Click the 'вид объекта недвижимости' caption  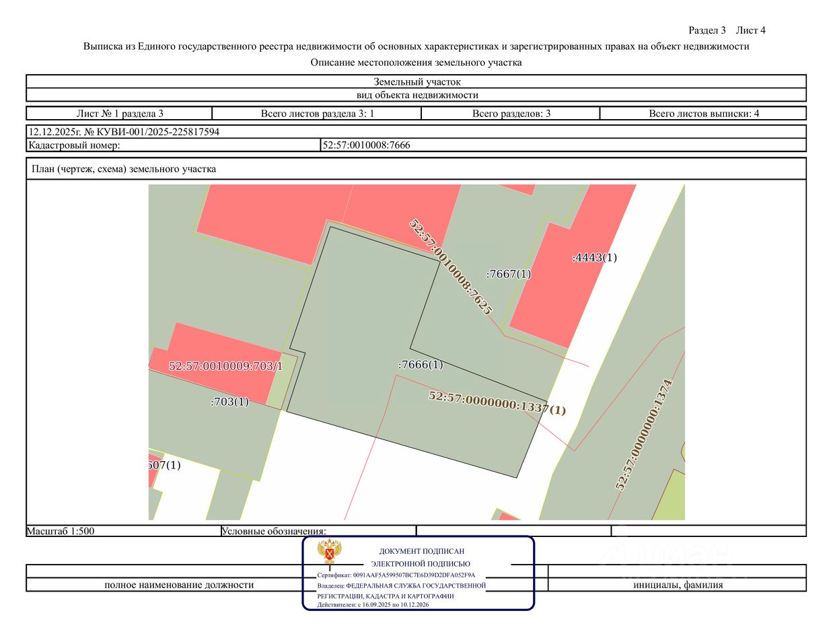pyautogui.click(x=416, y=95)
